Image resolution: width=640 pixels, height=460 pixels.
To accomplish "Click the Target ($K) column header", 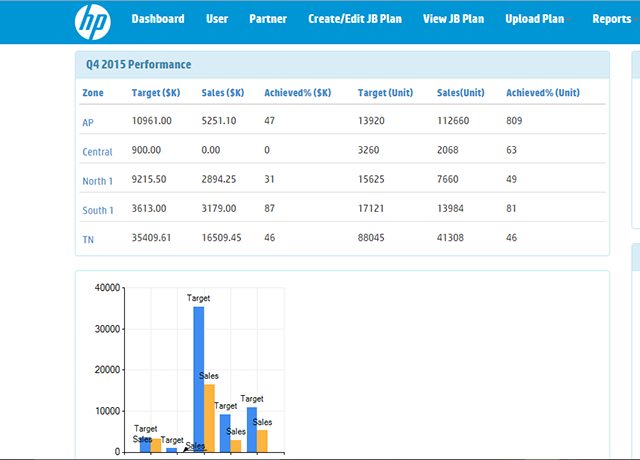I will pyautogui.click(x=156, y=93).
